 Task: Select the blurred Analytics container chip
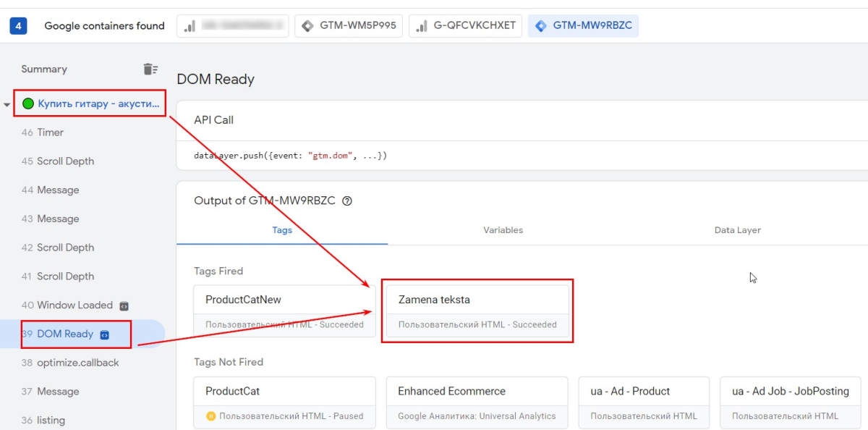tap(232, 26)
